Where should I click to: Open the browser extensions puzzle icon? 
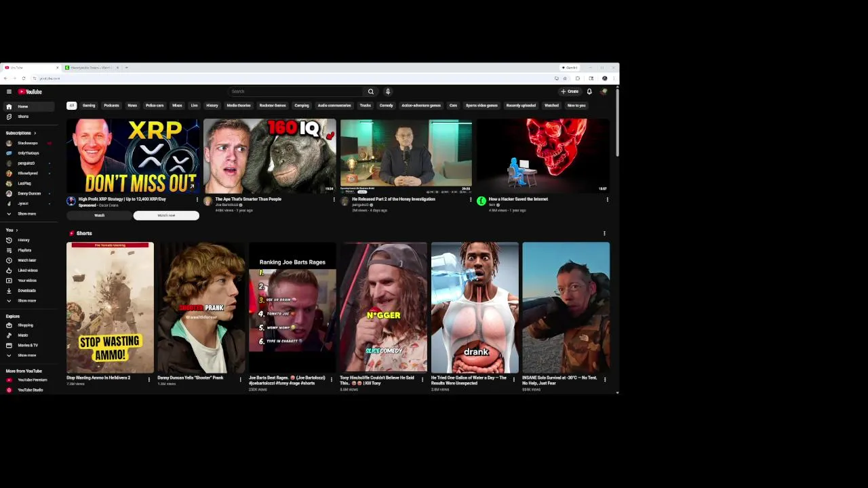(578, 78)
